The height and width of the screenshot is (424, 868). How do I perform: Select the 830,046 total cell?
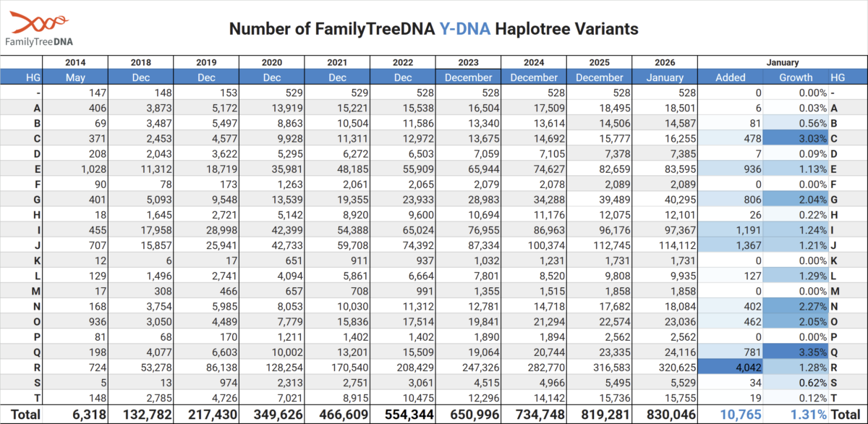665,415
